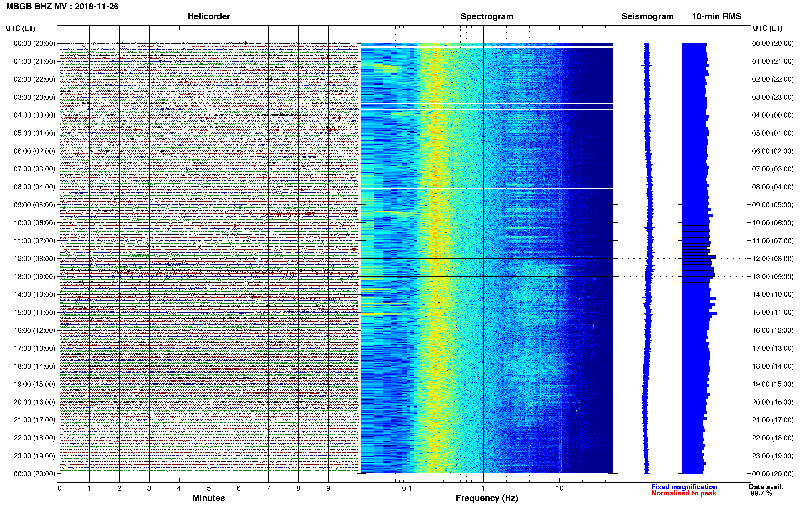The image size is (812, 508).
Task: Select the 07:00 (03:00) label beside the helicorder
Action: pos(34,169)
